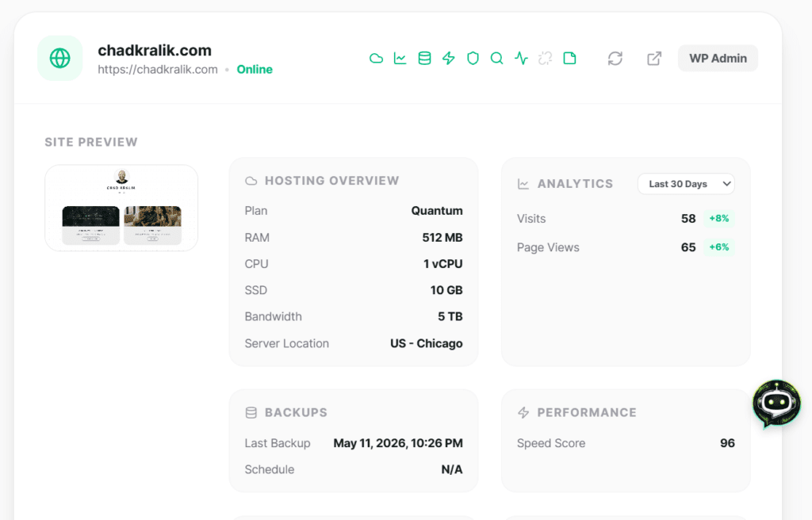Click the Server Location label

click(x=287, y=343)
